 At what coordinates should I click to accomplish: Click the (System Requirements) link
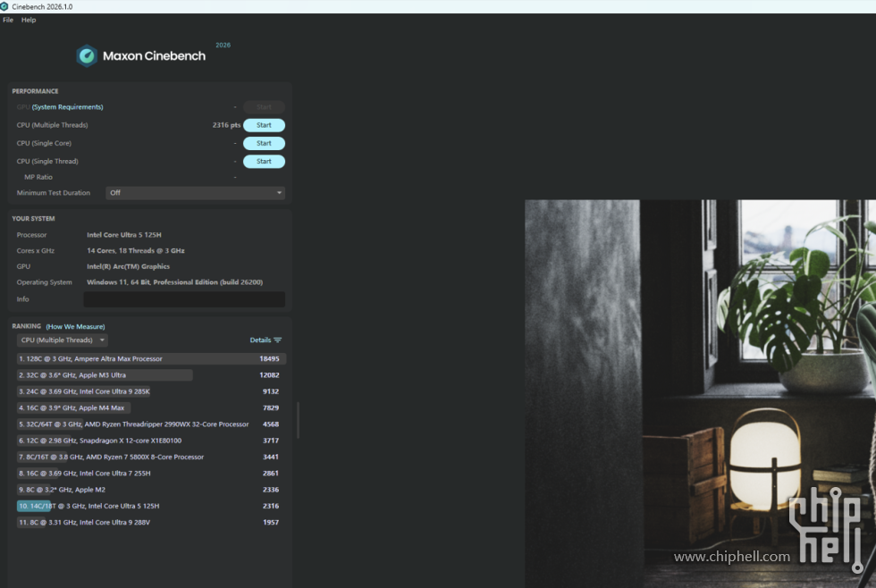65,106
